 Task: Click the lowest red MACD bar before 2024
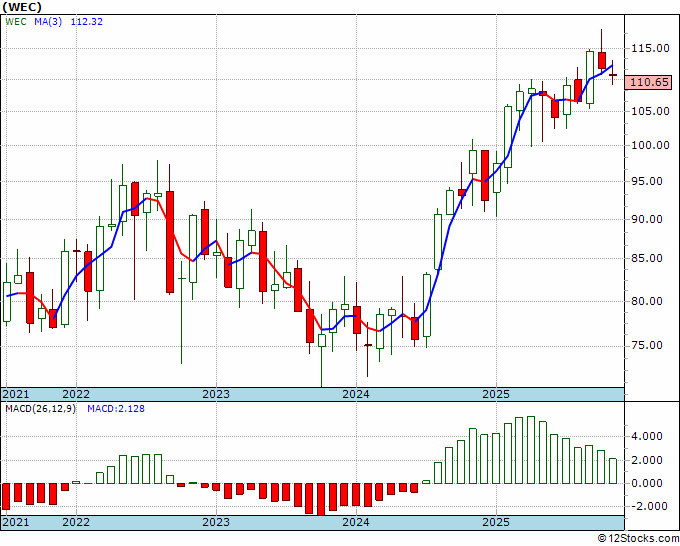click(x=321, y=499)
